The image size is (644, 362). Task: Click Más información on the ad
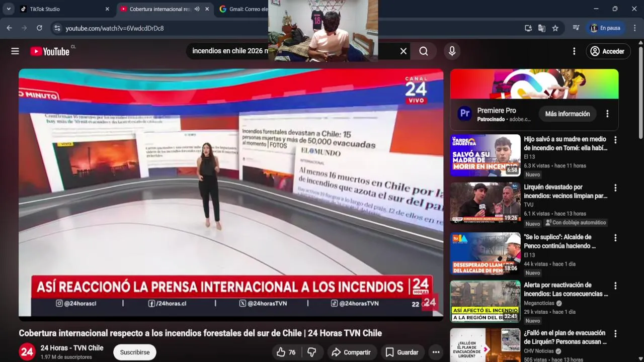[x=568, y=114]
